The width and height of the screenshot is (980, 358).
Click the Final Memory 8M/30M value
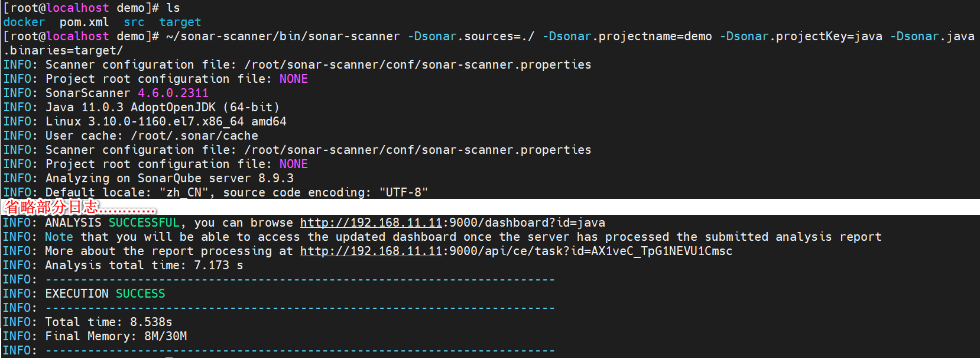pos(166,336)
